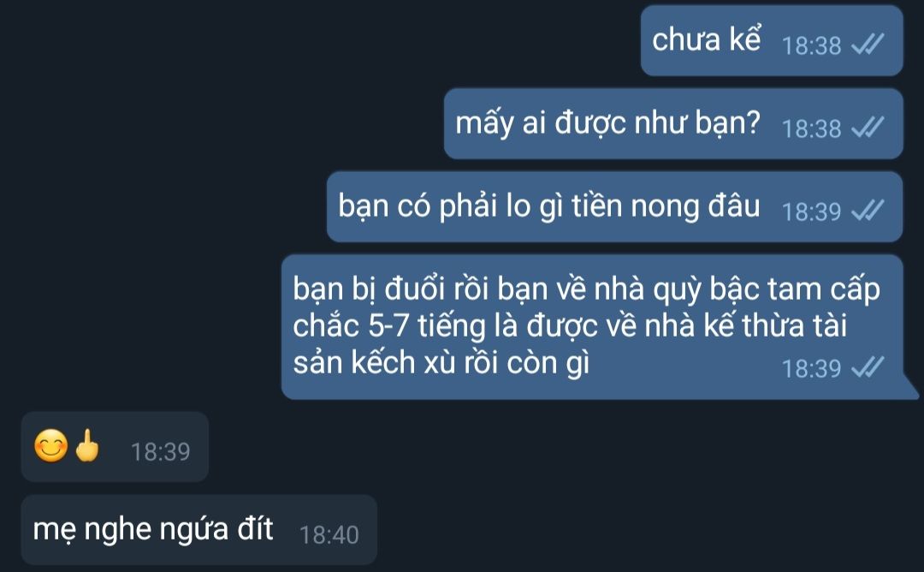Select the "mấy ai được như bạn?" message

coord(673,124)
